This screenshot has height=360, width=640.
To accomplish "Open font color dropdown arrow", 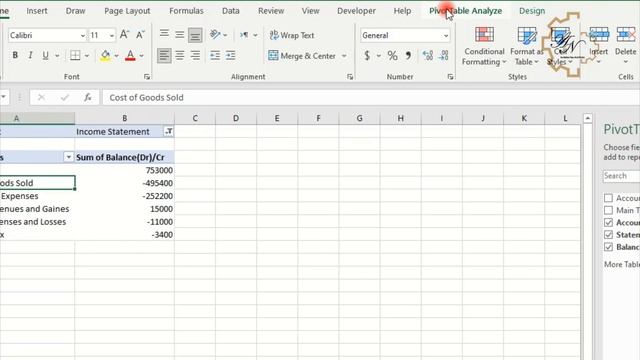I will coord(142,56).
